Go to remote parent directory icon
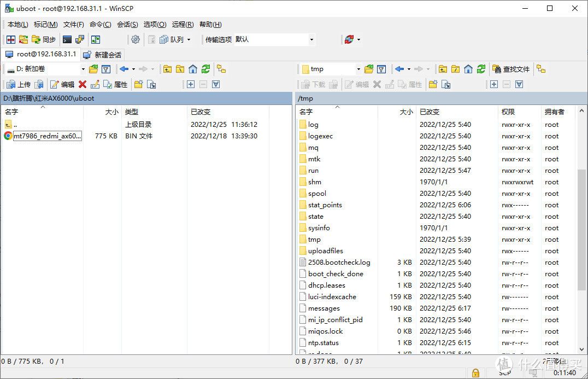Screen dimensions: 588x379 (x=443, y=69)
